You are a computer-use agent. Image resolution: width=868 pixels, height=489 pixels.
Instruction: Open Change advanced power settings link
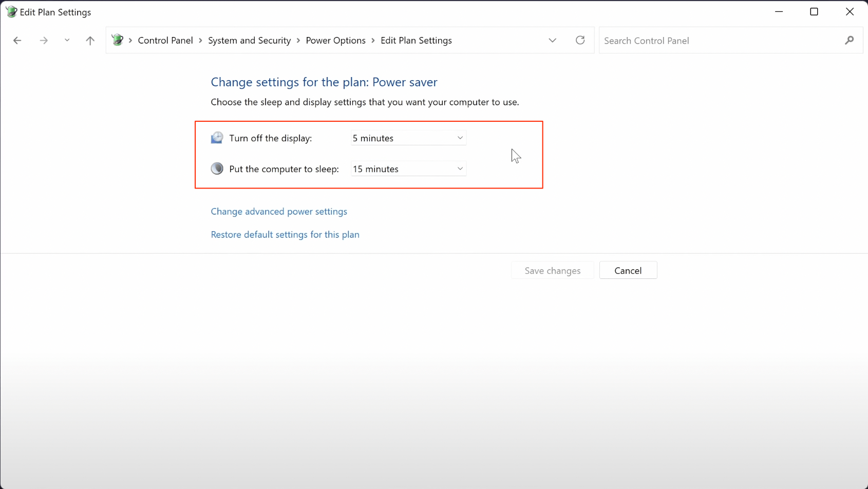click(279, 212)
